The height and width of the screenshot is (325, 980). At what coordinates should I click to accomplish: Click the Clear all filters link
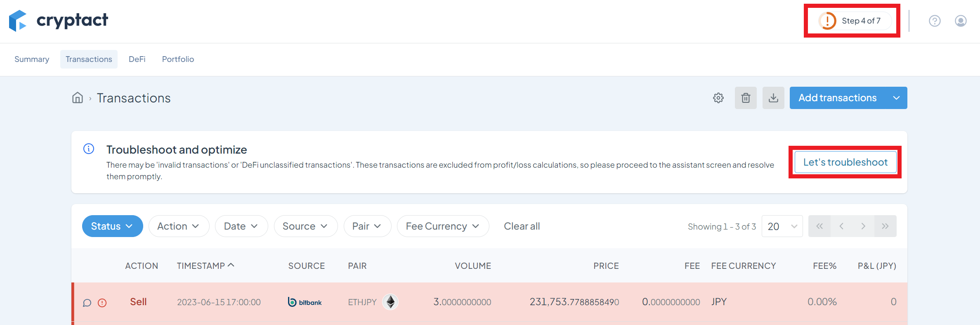[x=522, y=226]
